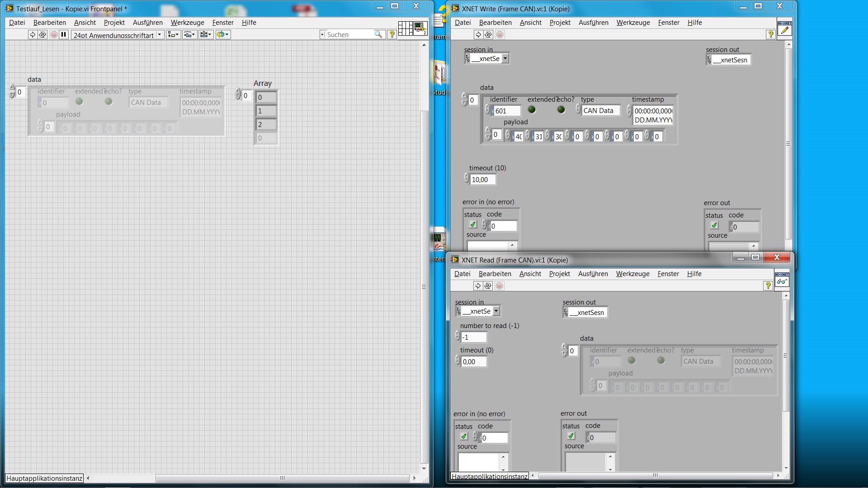868x488 pixels.
Task: Toggle the echo? LED in XNET Write data
Action: tap(561, 110)
